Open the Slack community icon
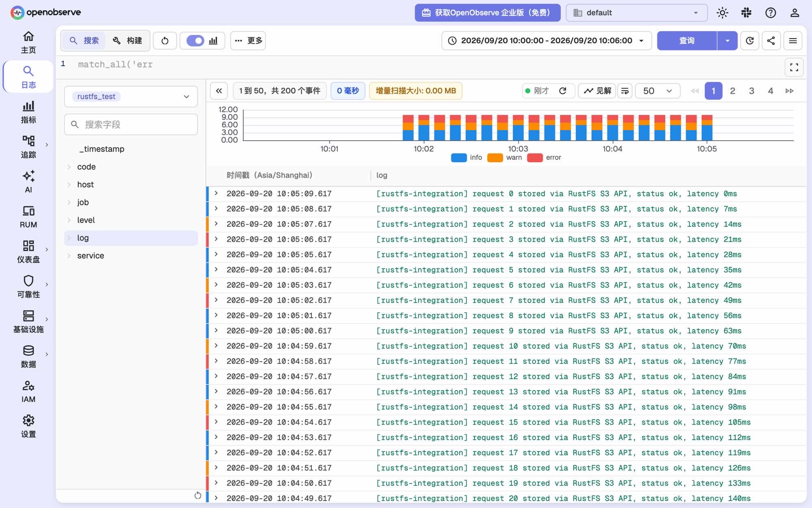 click(x=746, y=13)
